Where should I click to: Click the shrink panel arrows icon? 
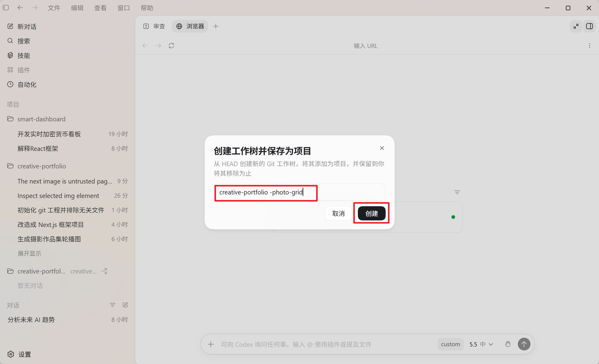(x=576, y=26)
